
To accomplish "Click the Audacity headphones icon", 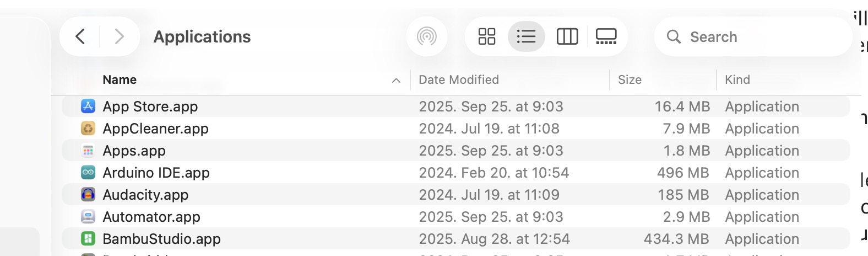I will pyautogui.click(x=88, y=195).
